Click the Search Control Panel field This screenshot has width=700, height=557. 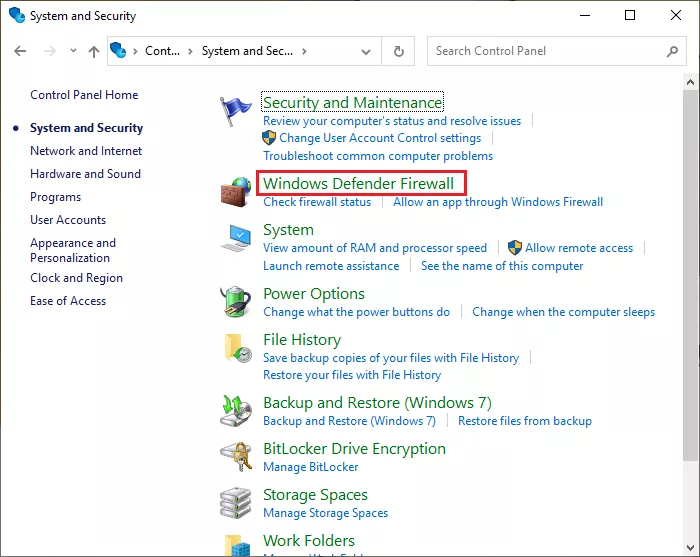pos(556,51)
